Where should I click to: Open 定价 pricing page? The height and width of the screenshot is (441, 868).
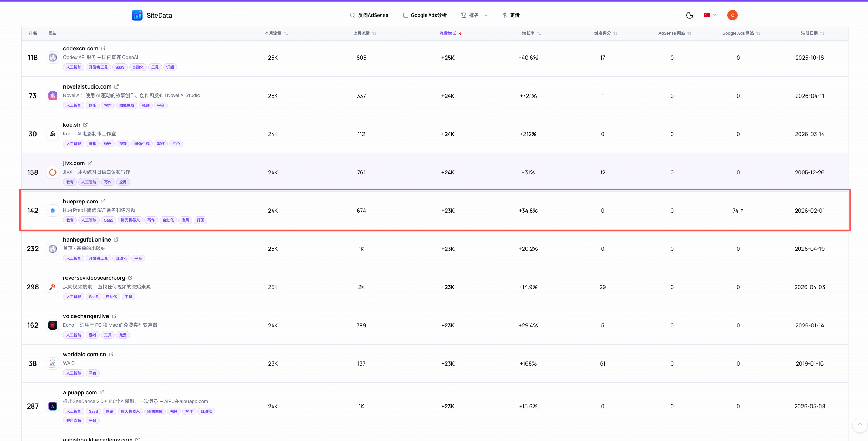(x=511, y=15)
